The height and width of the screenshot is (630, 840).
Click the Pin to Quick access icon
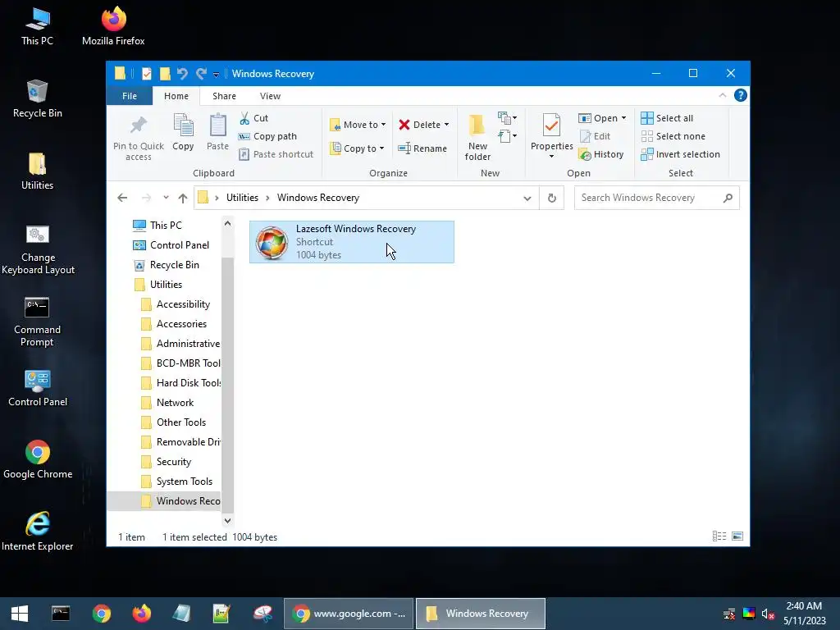tap(138, 126)
